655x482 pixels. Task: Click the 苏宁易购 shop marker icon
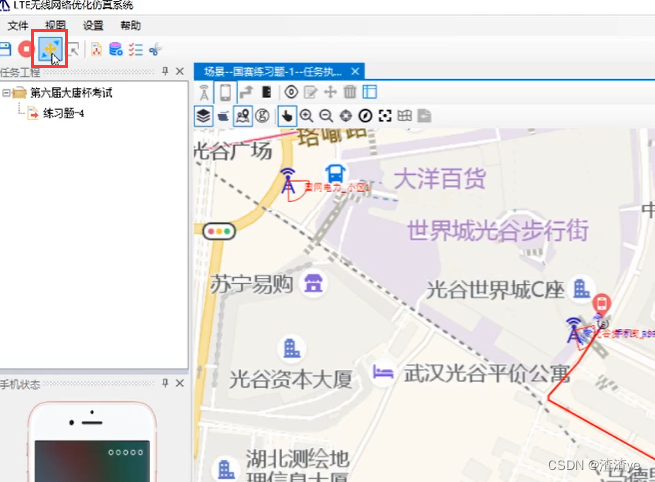tap(313, 283)
